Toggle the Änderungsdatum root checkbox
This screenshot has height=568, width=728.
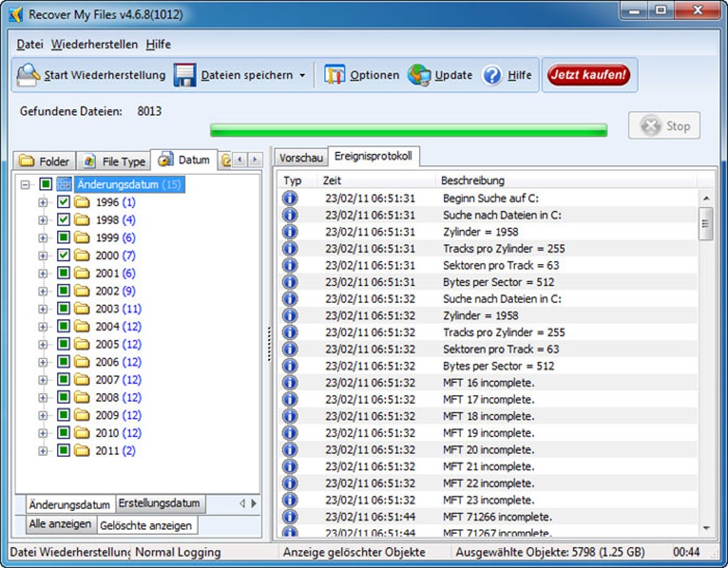46,184
